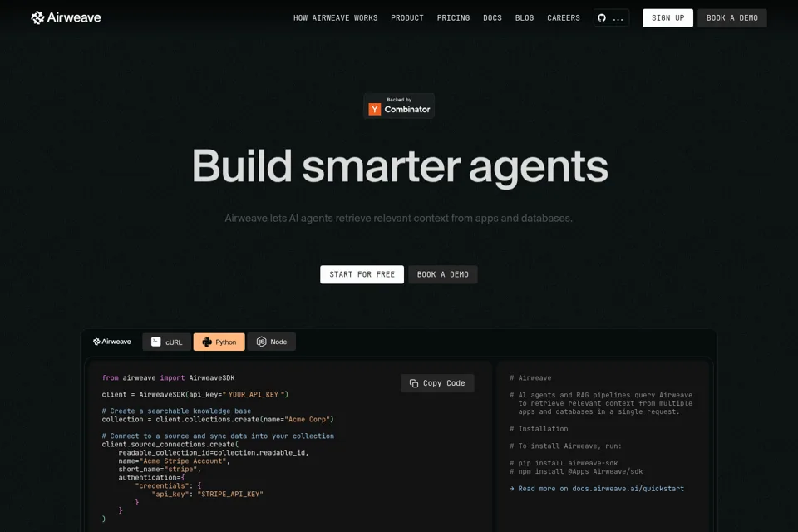Click the Start for Free button

point(362,274)
